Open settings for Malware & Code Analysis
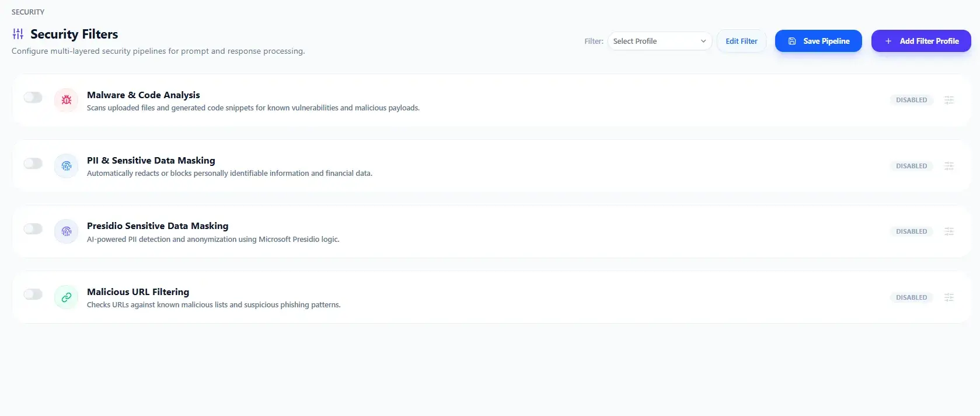Screen dimensions: 980x416 tap(949, 100)
